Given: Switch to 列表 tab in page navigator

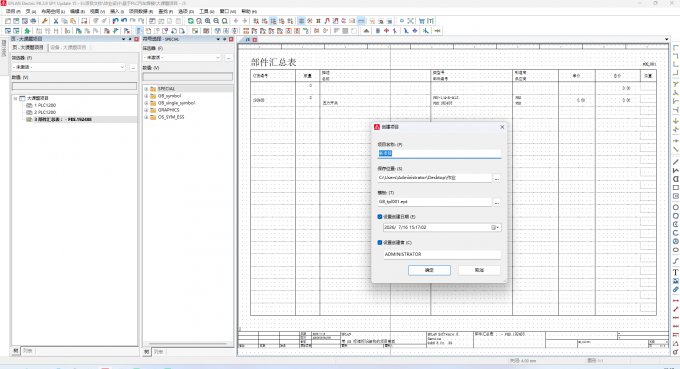Looking at the screenshot, I should (28, 351).
